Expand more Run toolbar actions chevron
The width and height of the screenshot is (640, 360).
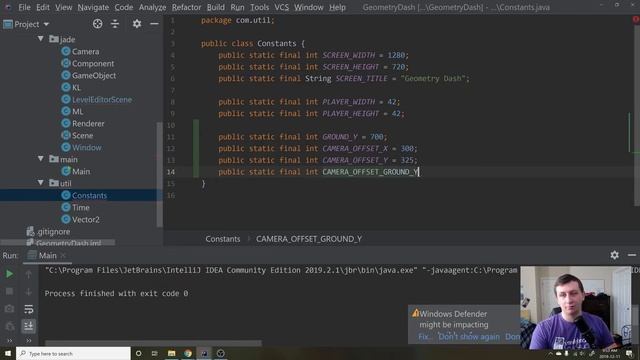pos(9,340)
